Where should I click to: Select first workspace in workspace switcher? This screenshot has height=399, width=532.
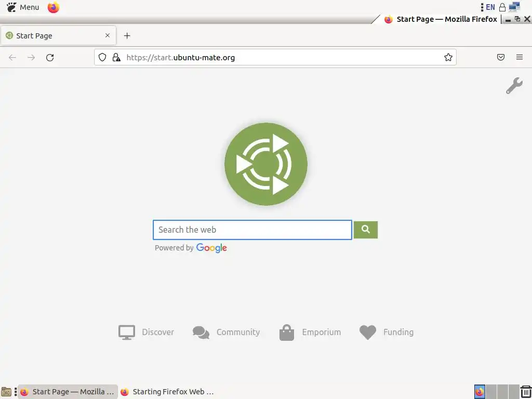point(480,392)
